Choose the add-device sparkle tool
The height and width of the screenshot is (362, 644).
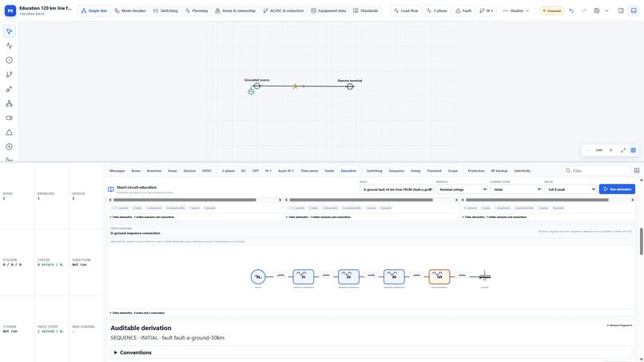pyautogui.click(x=9, y=90)
